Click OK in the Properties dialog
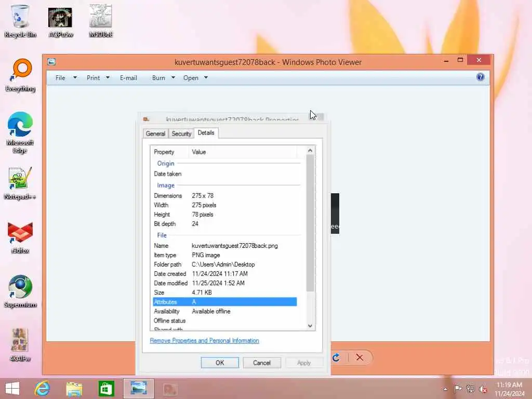532x399 pixels. (x=220, y=363)
